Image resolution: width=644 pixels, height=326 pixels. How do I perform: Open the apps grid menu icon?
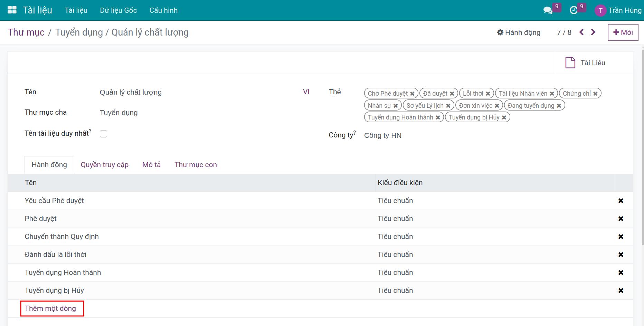point(12,10)
